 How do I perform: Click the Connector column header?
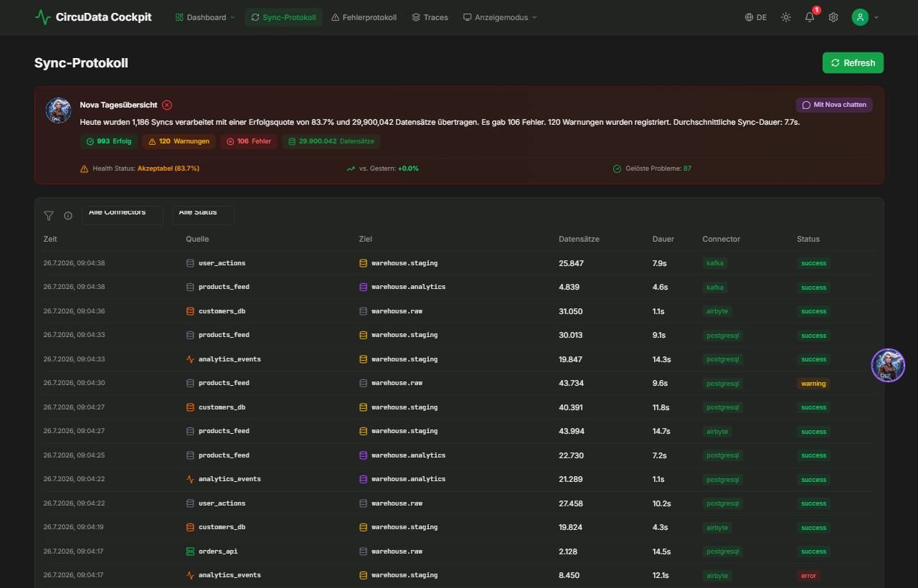(x=721, y=239)
